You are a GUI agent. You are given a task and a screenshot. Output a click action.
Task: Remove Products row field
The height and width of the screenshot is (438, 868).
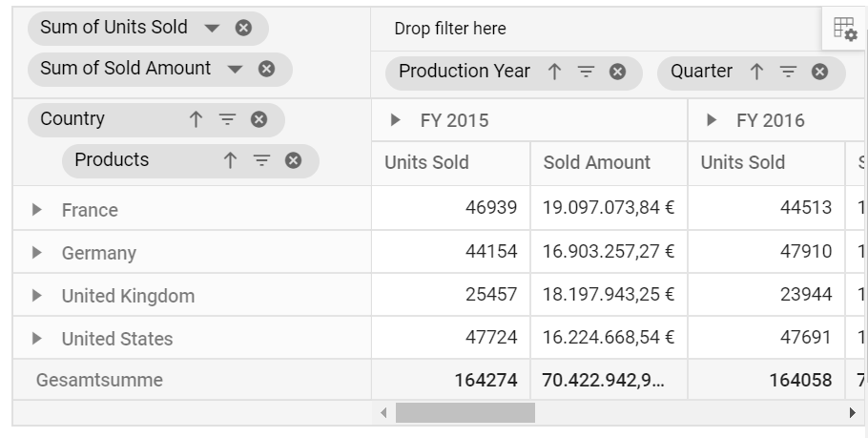tap(294, 160)
